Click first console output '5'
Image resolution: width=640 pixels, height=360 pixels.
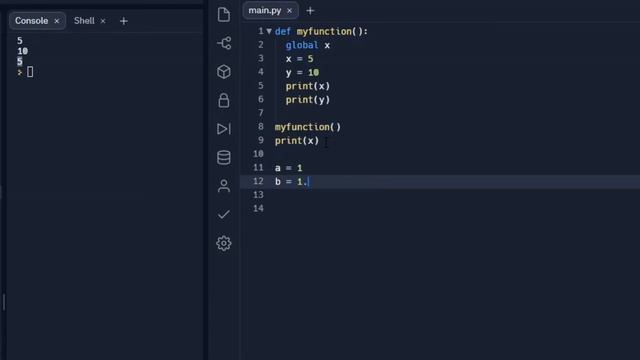click(20, 40)
